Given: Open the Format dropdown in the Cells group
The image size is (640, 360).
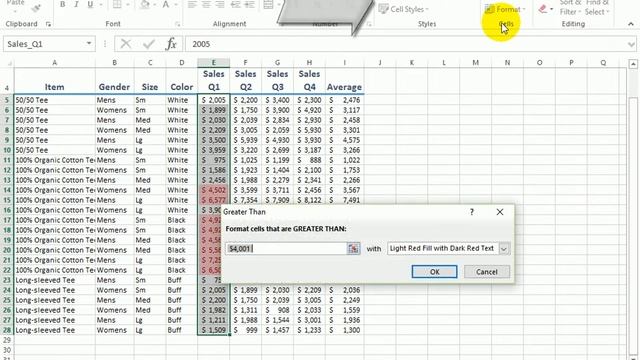Looking at the screenshot, I should 505,9.
